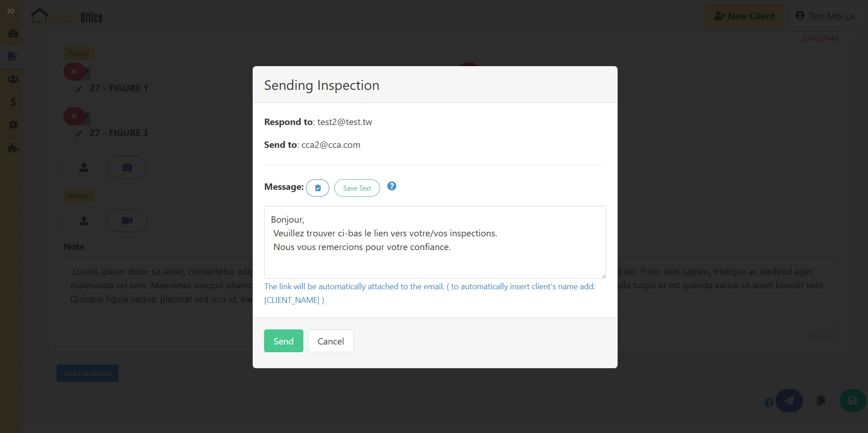Open the settings gear icon in sidebar
The height and width of the screenshot is (433, 868).
pyautogui.click(x=13, y=125)
